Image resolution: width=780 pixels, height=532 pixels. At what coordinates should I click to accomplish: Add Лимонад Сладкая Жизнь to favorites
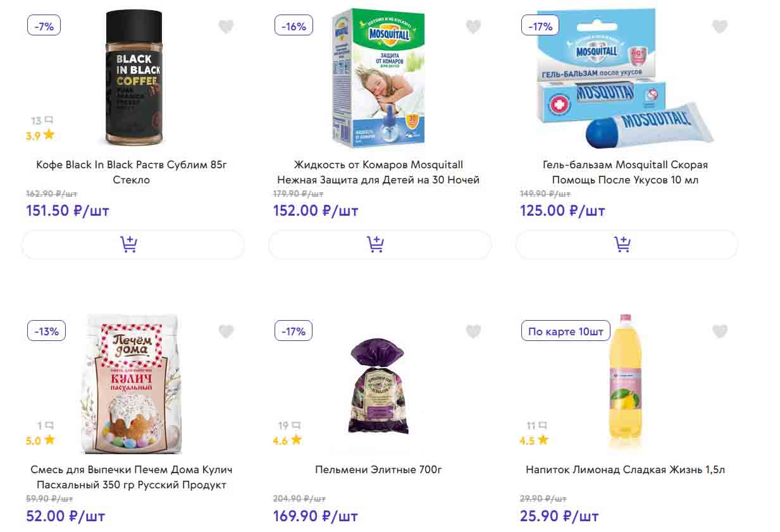719,331
